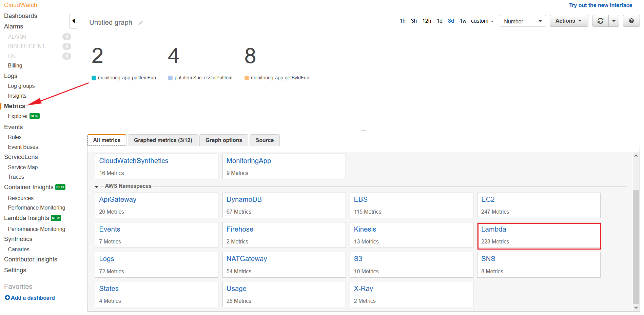The image size is (644, 315).
Task: Set time range to 1d
Action: [440, 21]
